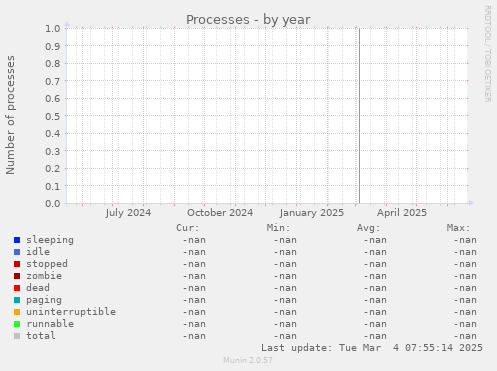
Task: Click the dead row Cur -nan value
Action: pyautogui.click(x=194, y=288)
